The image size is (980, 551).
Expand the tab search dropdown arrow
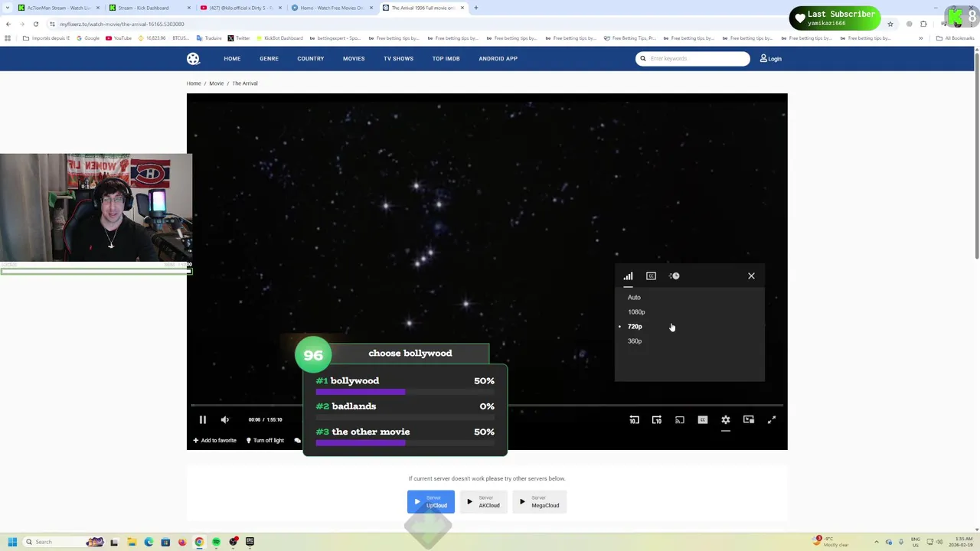[6, 8]
